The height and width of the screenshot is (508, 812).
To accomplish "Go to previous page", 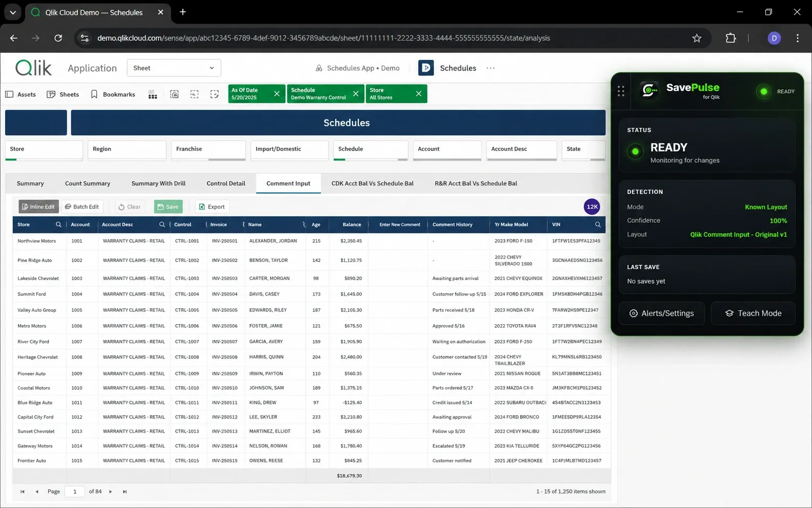I will click(37, 492).
